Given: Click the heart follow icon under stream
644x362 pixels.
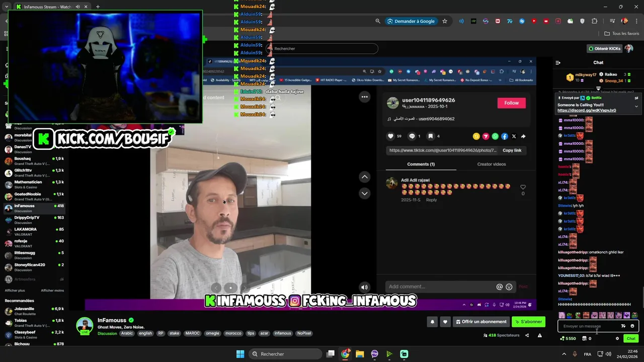Looking at the screenshot, I should [445, 322].
